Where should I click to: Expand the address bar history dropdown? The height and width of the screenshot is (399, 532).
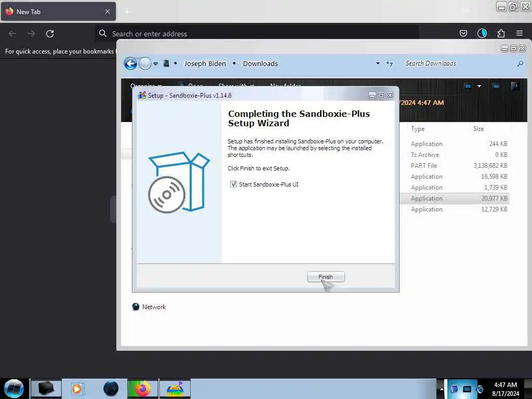[x=378, y=63]
